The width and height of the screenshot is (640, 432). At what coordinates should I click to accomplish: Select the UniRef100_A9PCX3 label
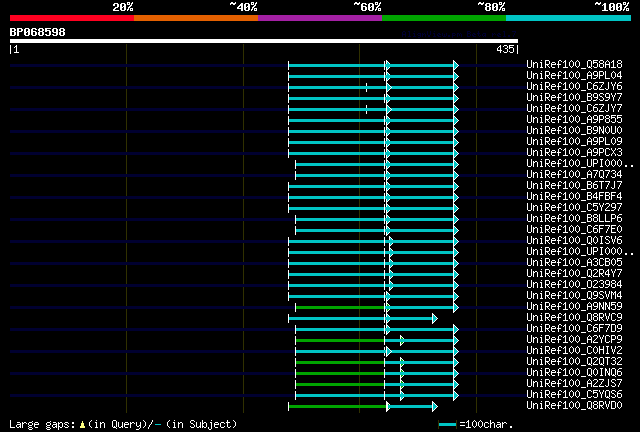tap(574, 153)
